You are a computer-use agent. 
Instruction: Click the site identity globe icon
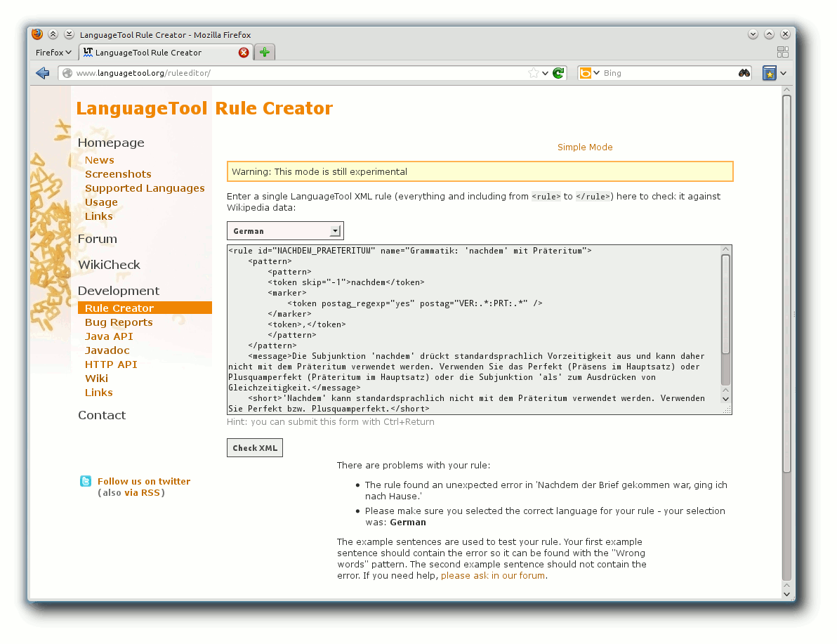pyautogui.click(x=67, y=73)
